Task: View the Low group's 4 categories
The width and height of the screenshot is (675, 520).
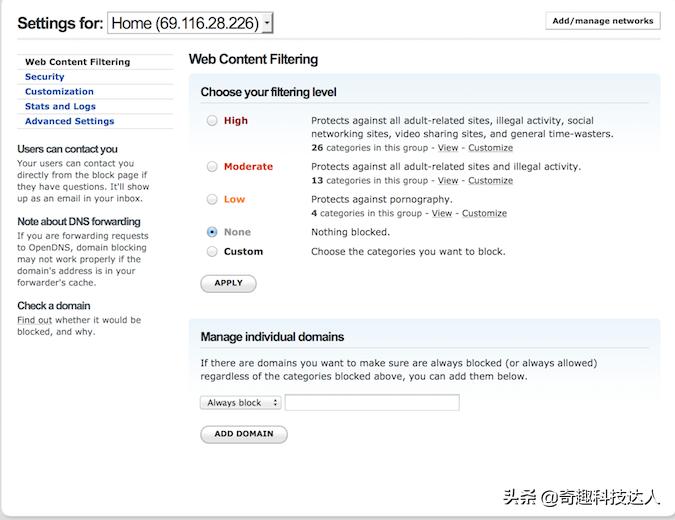Action: coord(442,213)
